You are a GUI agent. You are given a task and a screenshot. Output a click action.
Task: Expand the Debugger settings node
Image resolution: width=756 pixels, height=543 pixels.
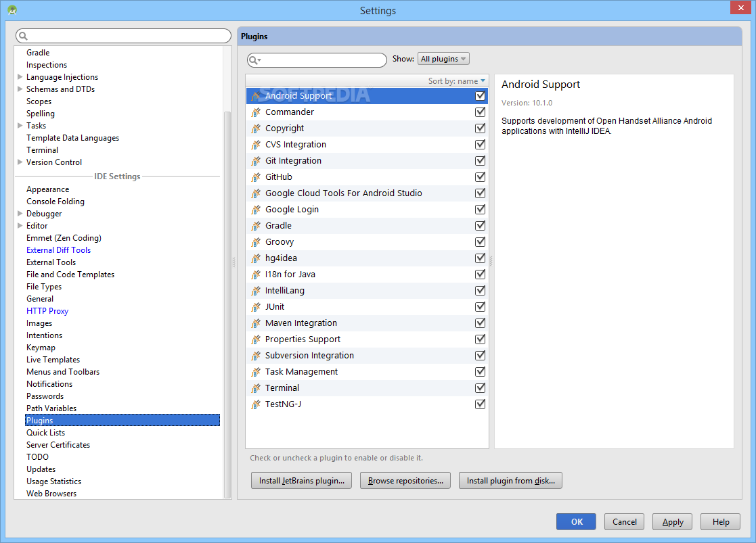pos(20,213)
